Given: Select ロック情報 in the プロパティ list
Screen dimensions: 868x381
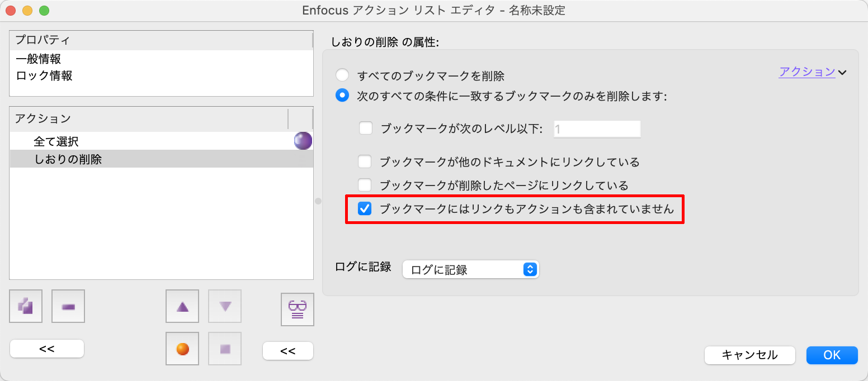Looking at the screenshot, I should pyautogui.click(x=161, y=75).
